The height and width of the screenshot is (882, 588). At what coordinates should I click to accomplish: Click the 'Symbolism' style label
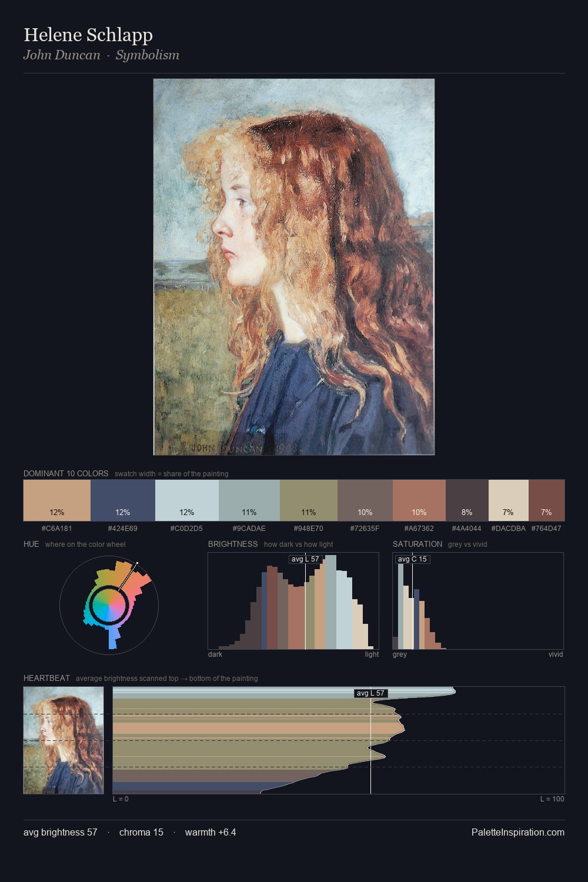[x=148, y=55]
